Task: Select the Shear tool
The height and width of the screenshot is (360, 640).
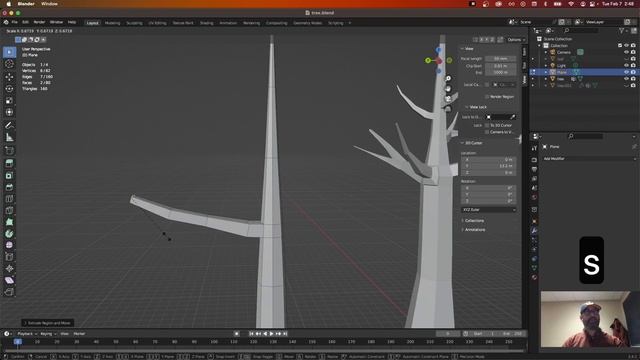Action: [9, 280]
